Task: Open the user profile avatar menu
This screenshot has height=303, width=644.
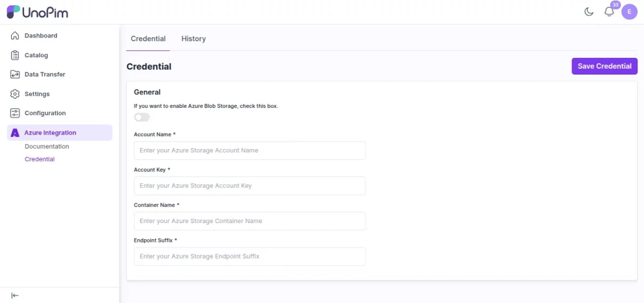Action: tap(629, 12)
